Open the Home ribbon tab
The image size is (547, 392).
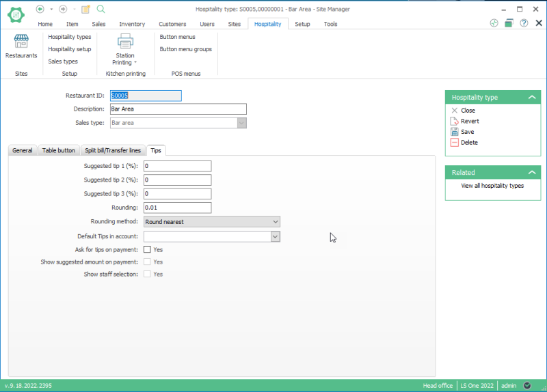pos(45,24)
